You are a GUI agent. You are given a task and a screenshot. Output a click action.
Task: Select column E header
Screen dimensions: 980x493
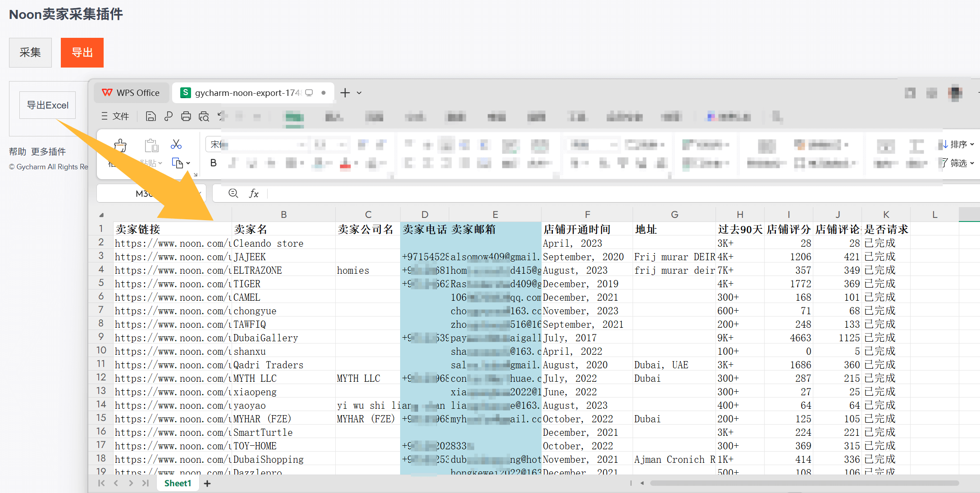tap(495, 215)
